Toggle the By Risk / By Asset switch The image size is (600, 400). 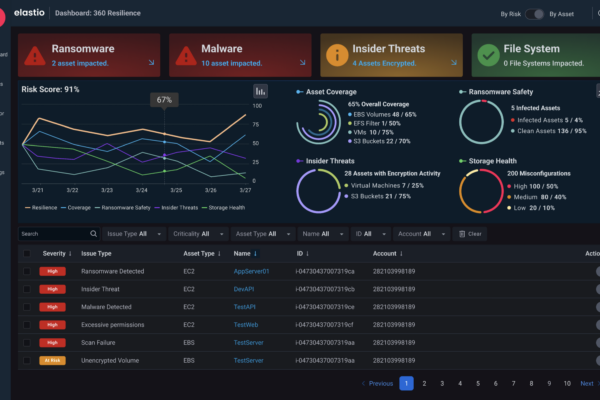[537, 14]
